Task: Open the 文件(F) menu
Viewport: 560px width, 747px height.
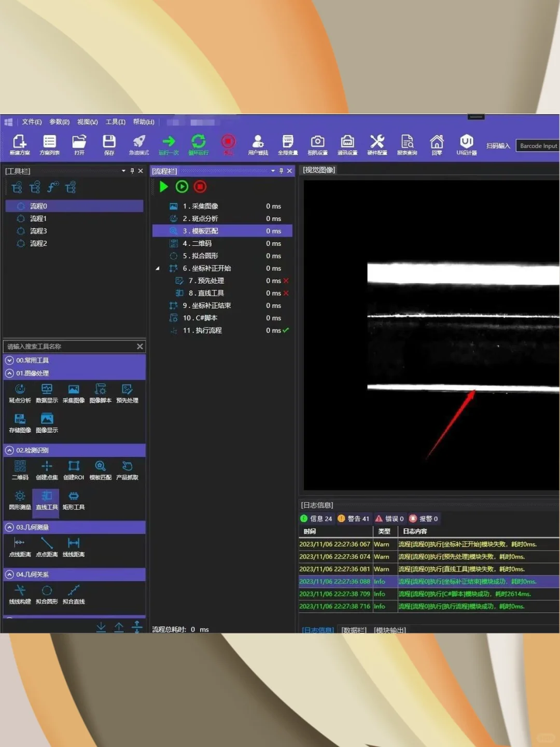Action: pyautogui.click(x=32, y=122)
